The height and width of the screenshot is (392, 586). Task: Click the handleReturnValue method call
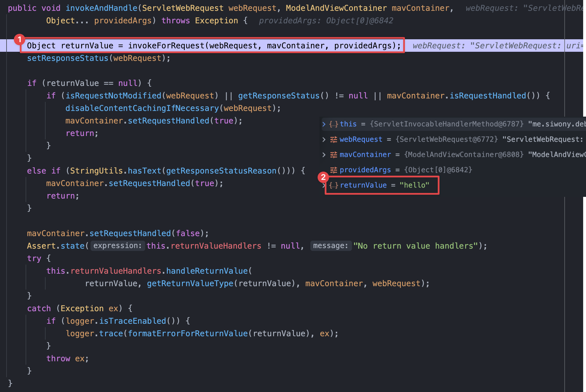click(207, 271)
